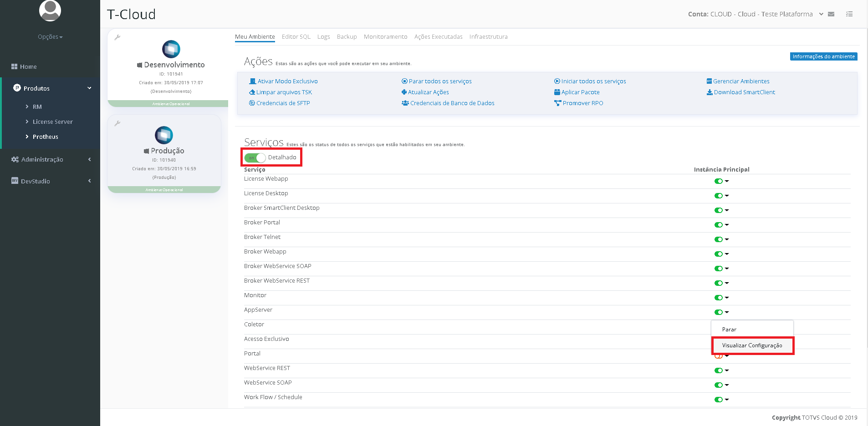Open Protheus under Produtos
868x426 pixels.
click(x=46, y=137)
